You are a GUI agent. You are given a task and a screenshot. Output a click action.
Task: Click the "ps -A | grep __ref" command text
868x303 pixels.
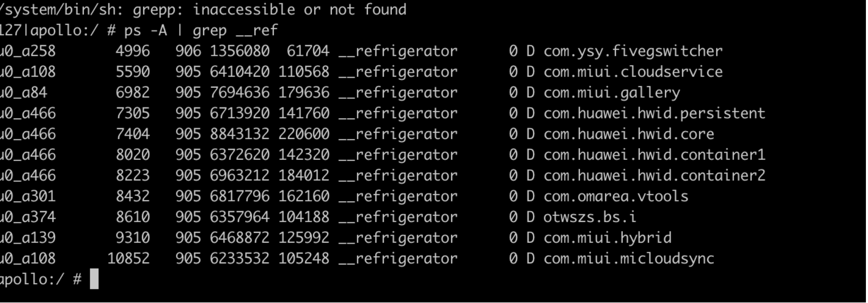click(201, 31)
